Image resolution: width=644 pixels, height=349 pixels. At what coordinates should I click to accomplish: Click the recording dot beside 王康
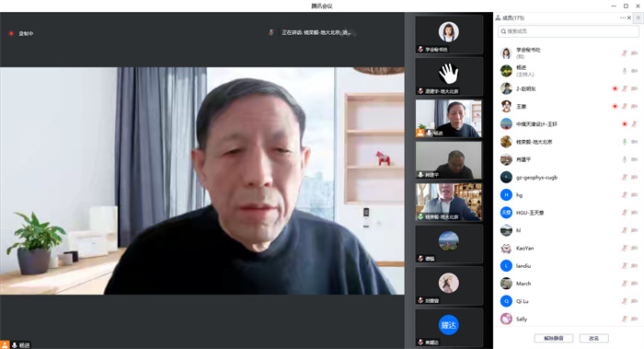click(x=615, y=106)
